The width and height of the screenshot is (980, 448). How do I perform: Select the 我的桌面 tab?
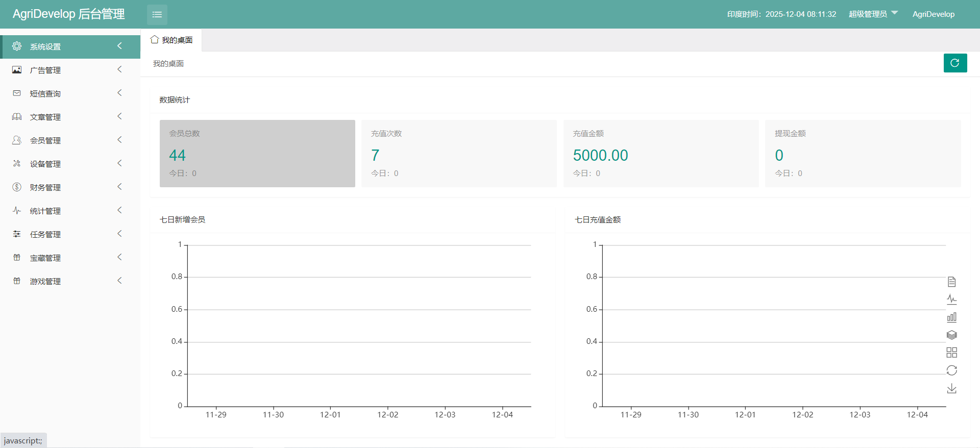coord(171,40)
